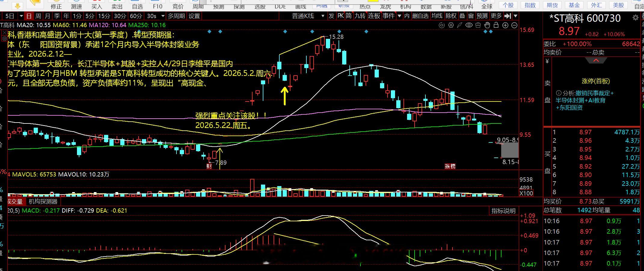Select the 个股 stocks tab
The image size is (644, 271).
click(508, 5)
